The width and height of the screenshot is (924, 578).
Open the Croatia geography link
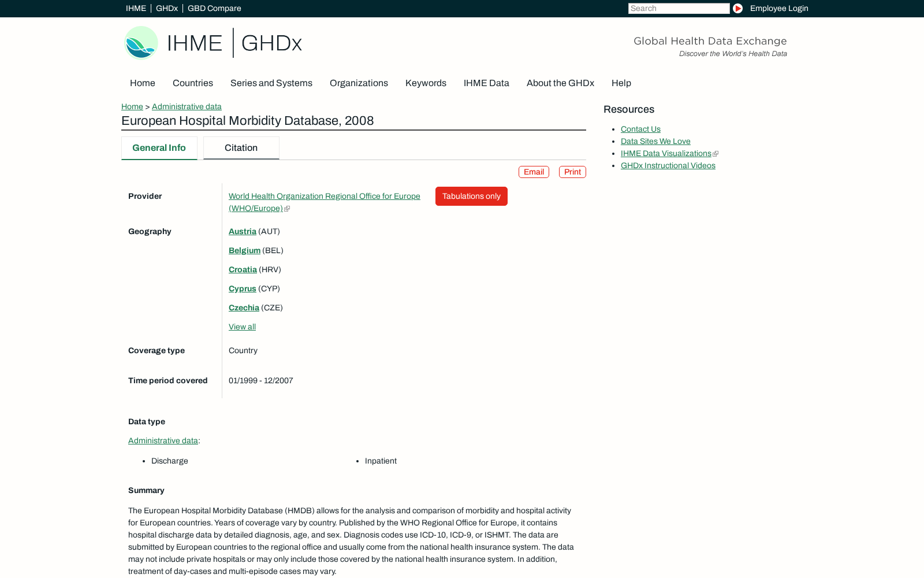(x=243, y=269)
